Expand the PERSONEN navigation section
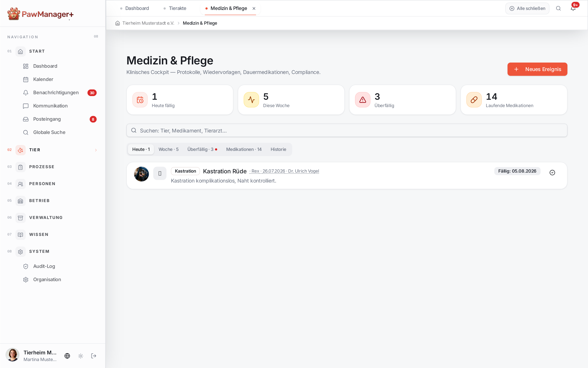 pyautogui.click(x=53, y=184)
